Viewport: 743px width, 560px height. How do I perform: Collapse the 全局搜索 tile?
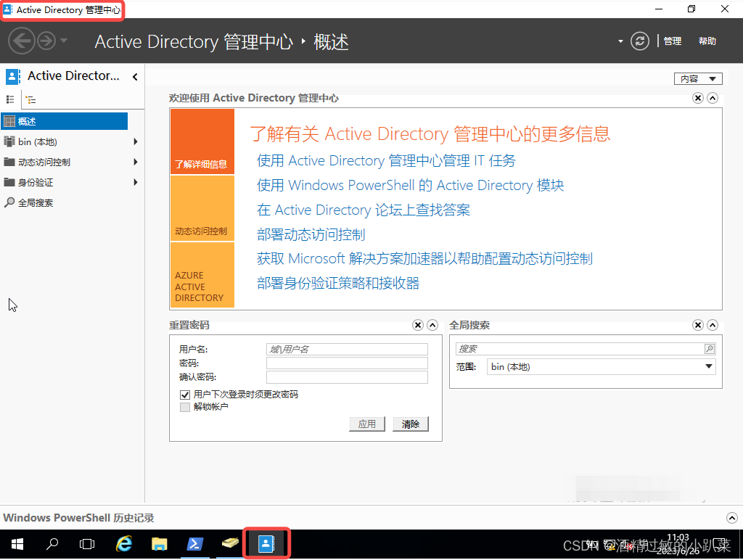(713, 325)
